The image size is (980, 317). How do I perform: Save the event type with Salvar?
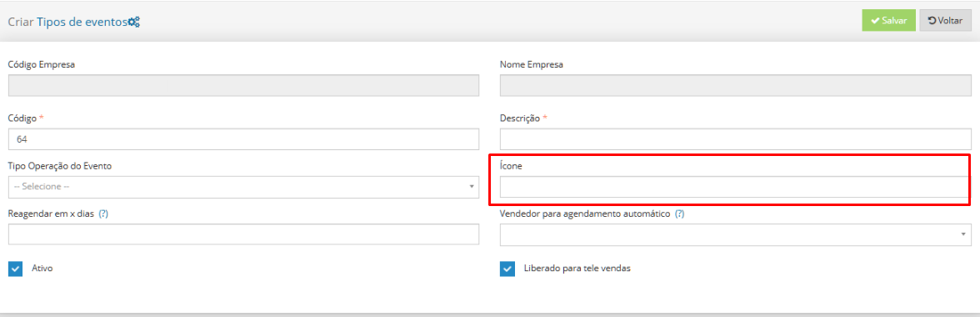[888, 20]
